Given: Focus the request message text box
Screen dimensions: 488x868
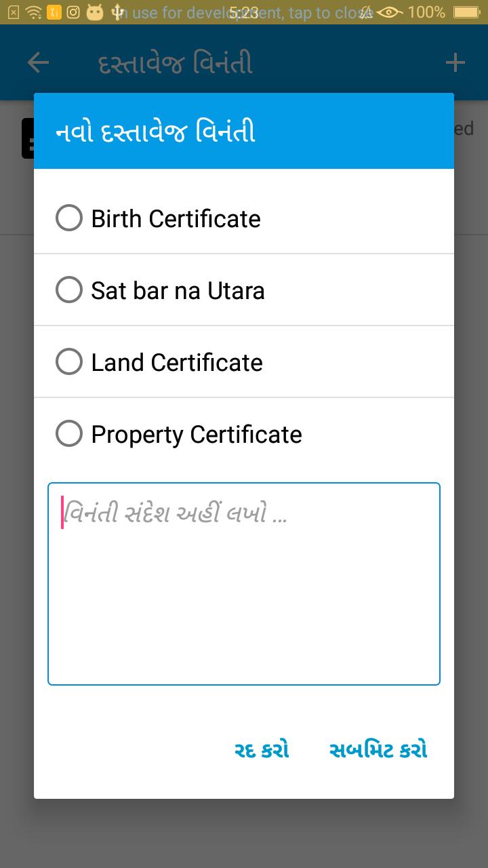Looking at the screenshot, I should (244, 584).
